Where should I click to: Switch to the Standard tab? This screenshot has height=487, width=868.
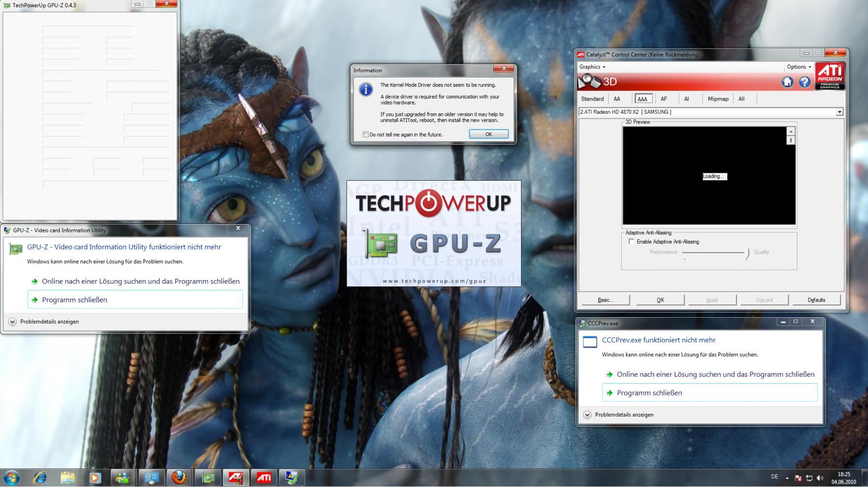click(x=592, y=99)
